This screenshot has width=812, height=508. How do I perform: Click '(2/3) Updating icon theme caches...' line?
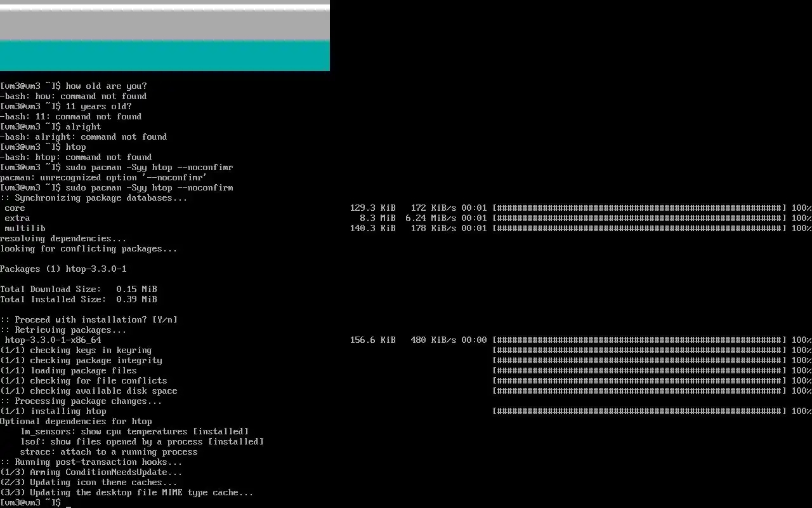click(89, 483)
